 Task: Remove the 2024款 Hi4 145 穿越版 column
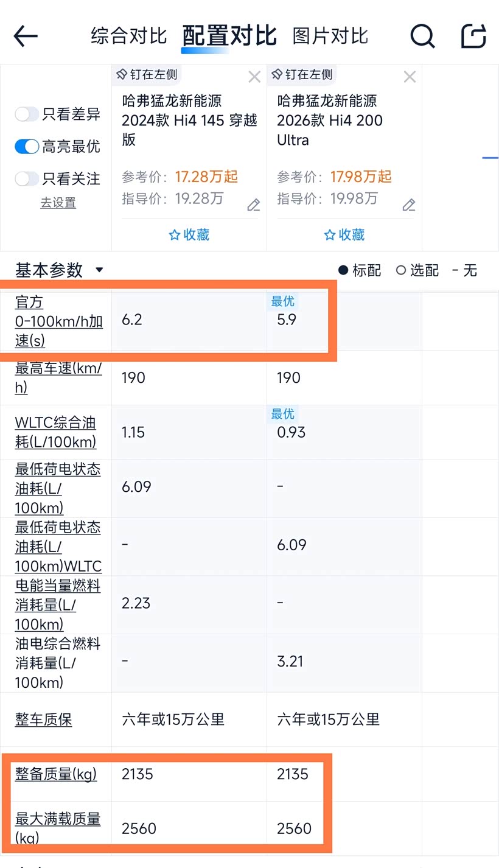coord(254,77)
